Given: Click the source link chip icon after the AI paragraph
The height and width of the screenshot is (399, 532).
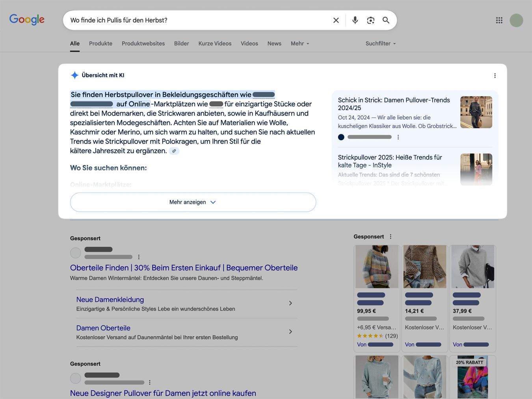Looking at the screenshot, I should tap(174, 151).
